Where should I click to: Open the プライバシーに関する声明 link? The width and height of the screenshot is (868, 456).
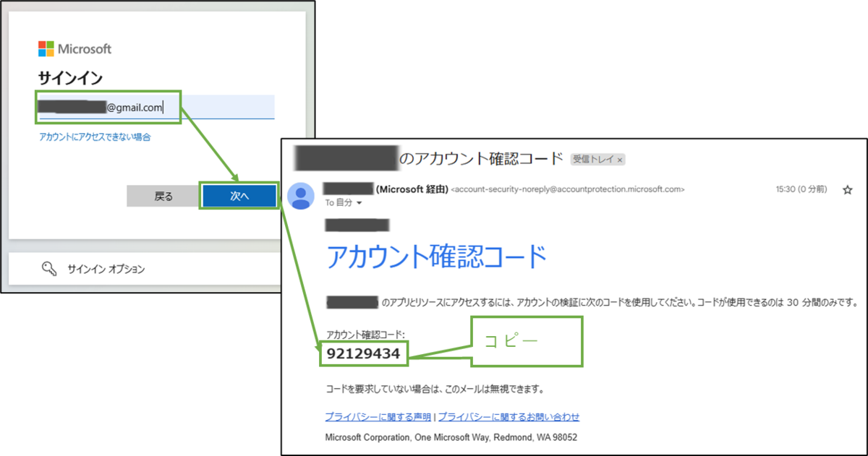click(x=378, y=417)
